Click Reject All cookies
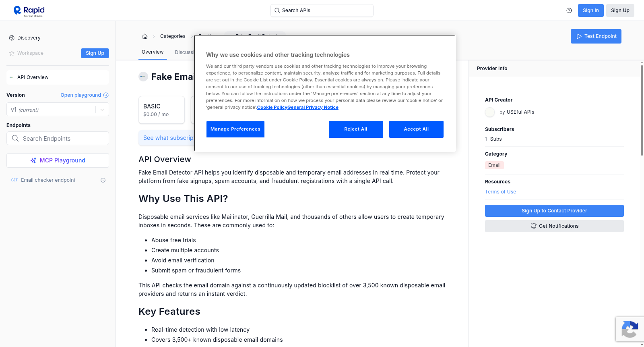This screenshot has width=644, height=347. pyautogui.click(x=356, y=129)
